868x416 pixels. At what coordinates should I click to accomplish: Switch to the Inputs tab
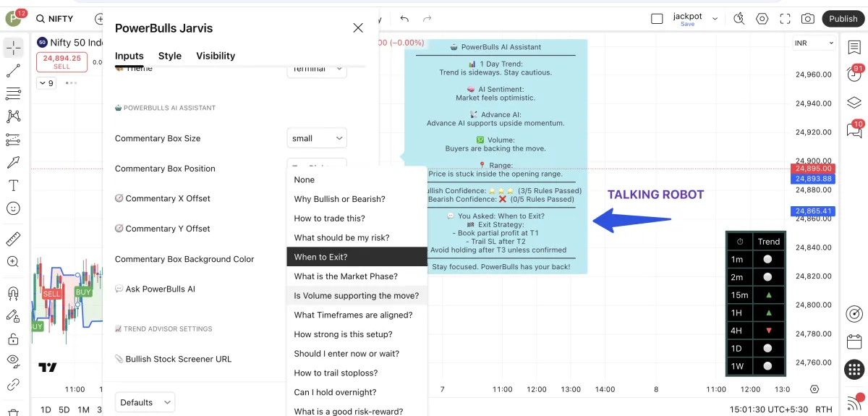click(129, 56)
